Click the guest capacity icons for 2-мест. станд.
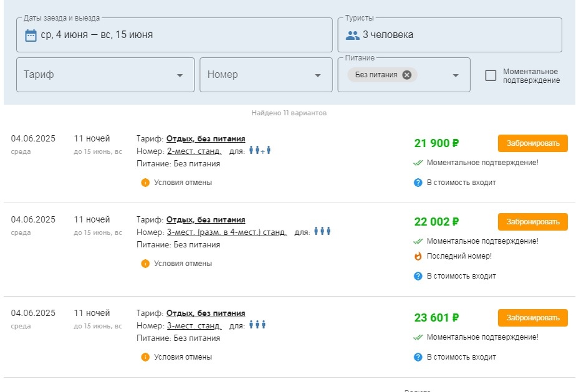Viewport: 576px width, 392px height. coord(260,151)
